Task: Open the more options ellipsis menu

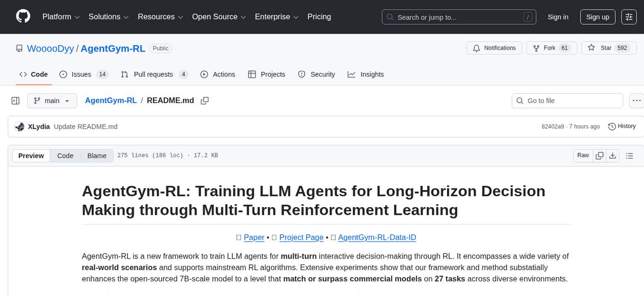Action: click(x=636, y=101)
